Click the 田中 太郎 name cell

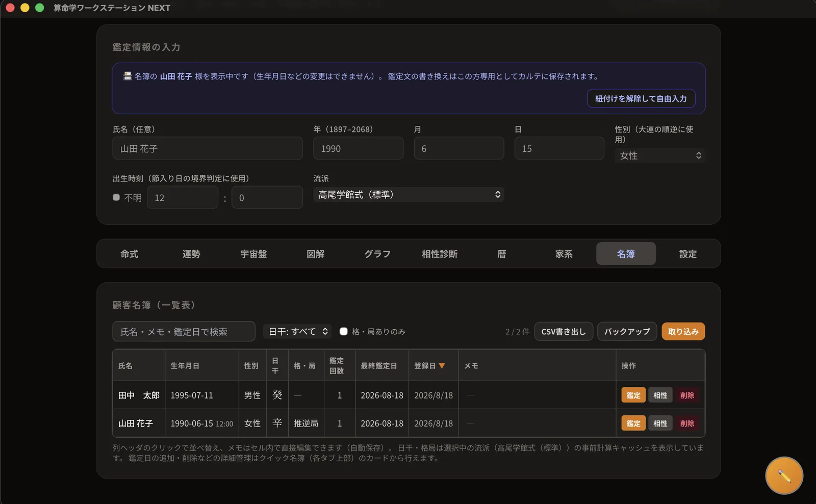coord(139,395)
